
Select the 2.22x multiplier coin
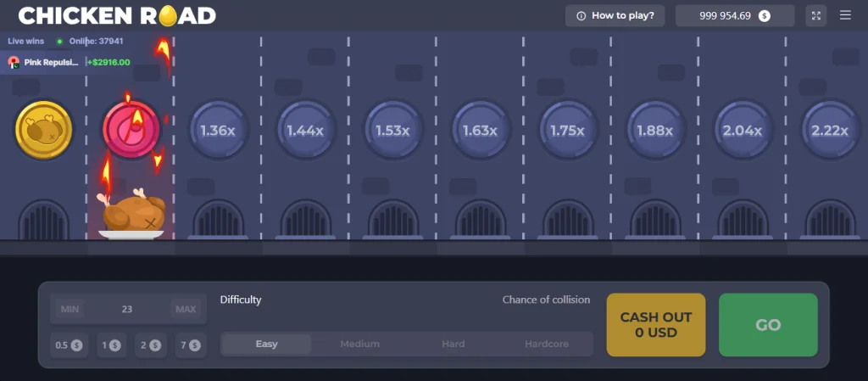point(831,130)
